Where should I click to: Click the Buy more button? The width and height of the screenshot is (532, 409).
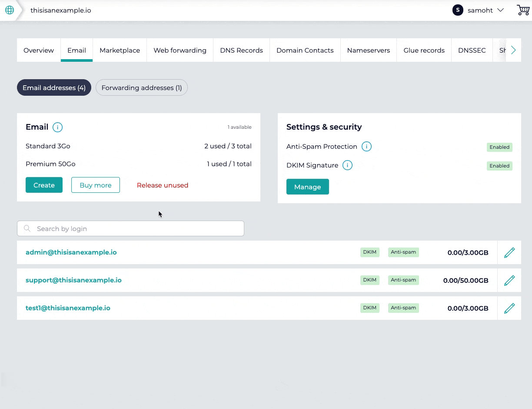(x=96, y=185)
